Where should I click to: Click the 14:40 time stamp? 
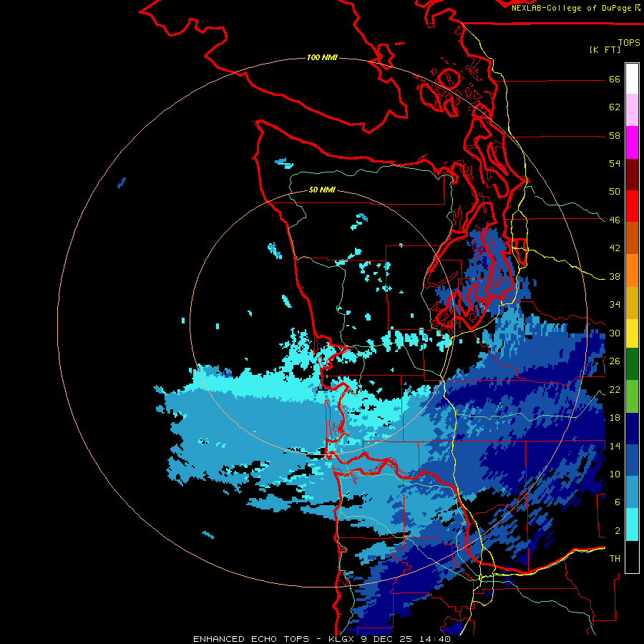click(435, 639)
